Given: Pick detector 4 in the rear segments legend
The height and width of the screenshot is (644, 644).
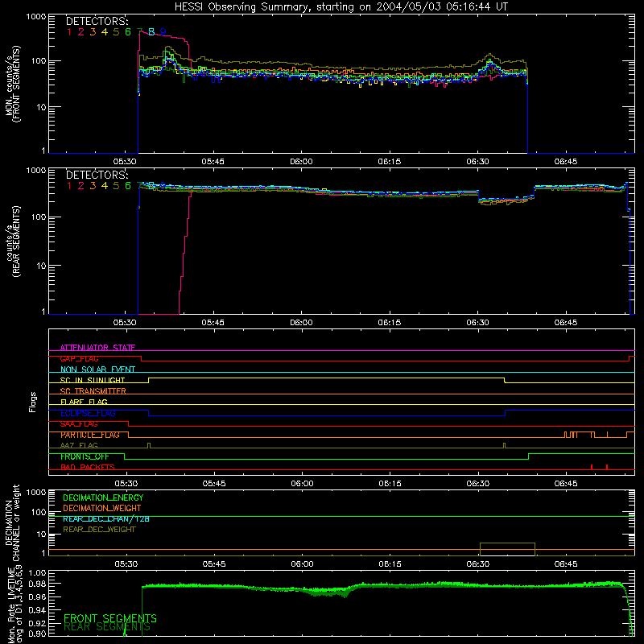Looking at the screenshot, I should click(x=105, y=186).
